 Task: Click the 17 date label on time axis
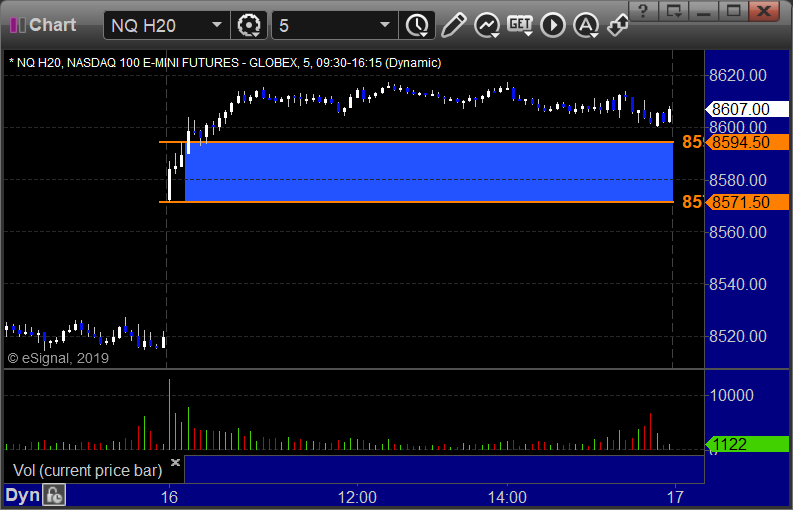pyautogui.click(x=675, y=497)
